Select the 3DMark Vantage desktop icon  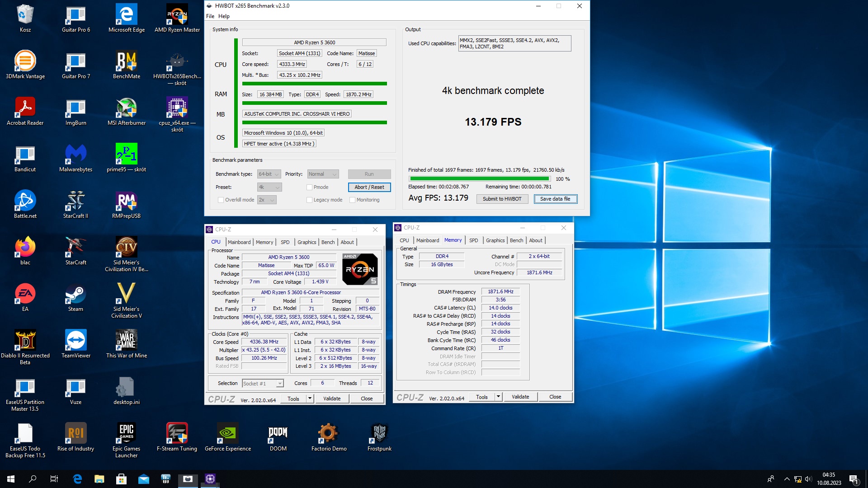tap(25, 65)
